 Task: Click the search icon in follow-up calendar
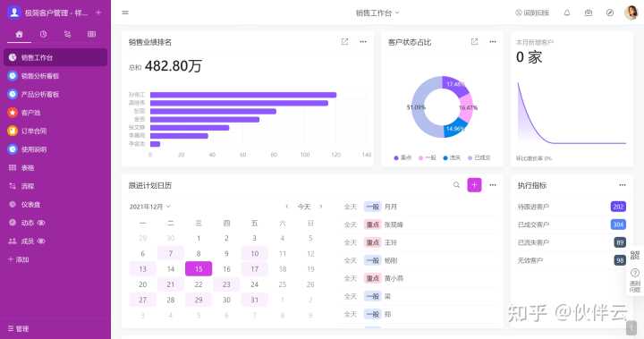coord(456,185)
